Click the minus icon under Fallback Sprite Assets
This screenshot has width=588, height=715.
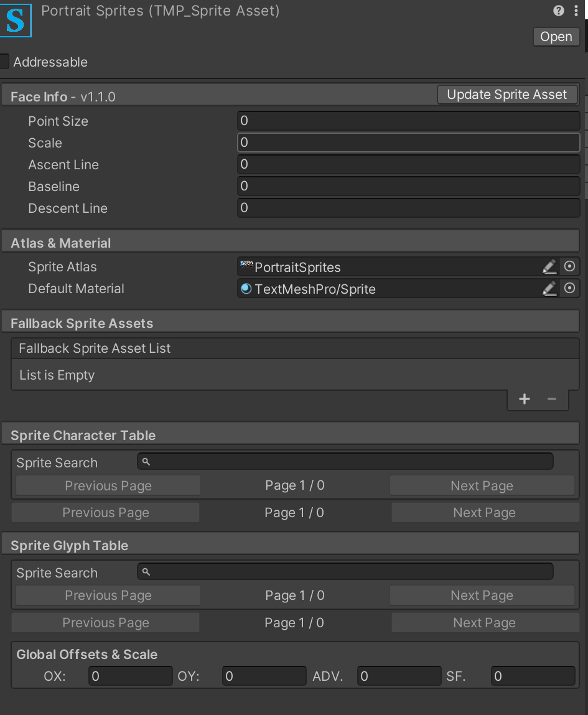coord(551,399)
